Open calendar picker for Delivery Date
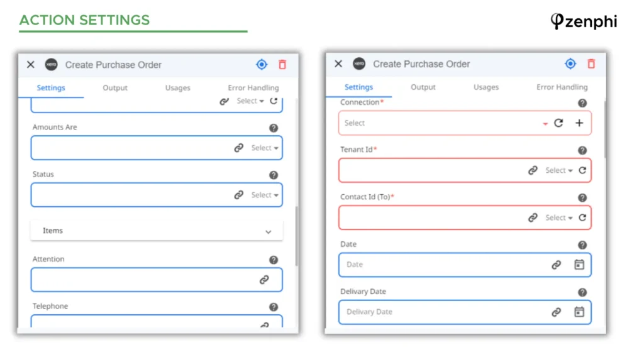644x362 pixels. [x=579, y=312]
